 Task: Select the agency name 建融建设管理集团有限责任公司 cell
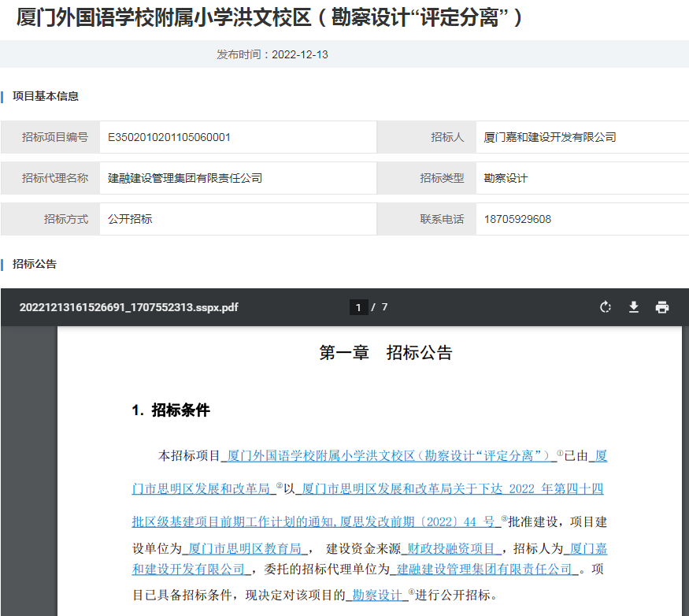(238, 178)
